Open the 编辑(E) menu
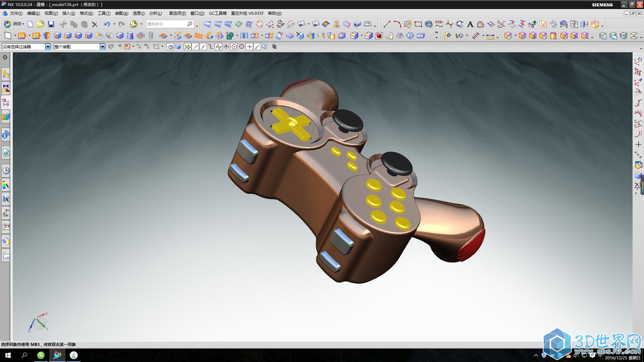Screen dimensions: 644x362 pyautogui.click(x=33, y=13)
